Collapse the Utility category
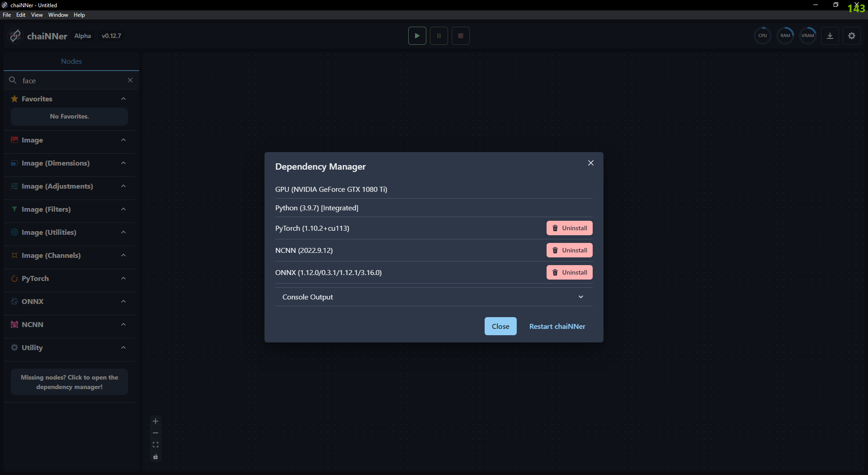This screenshot has width=868, height=475. [x=123, y=347]
